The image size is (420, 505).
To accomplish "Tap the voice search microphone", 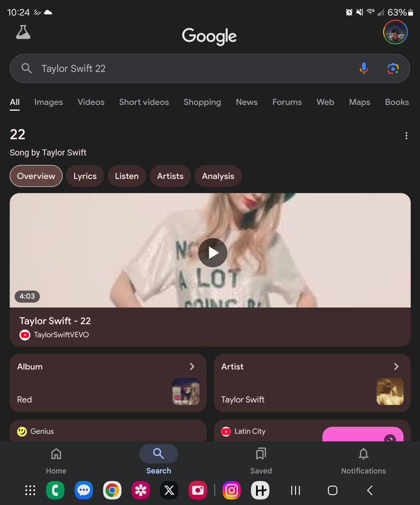I will pos(364,68).
